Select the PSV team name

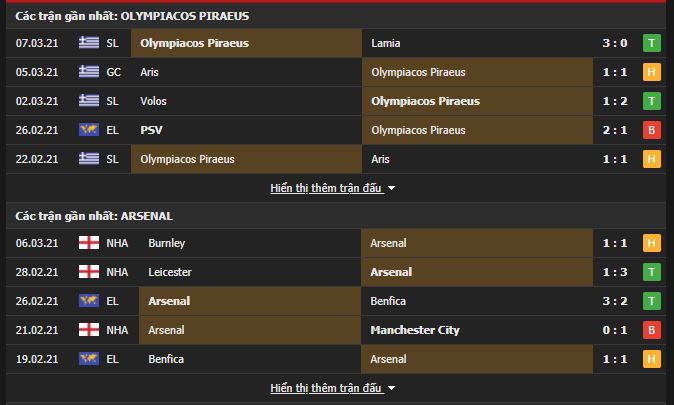[151, 130]
